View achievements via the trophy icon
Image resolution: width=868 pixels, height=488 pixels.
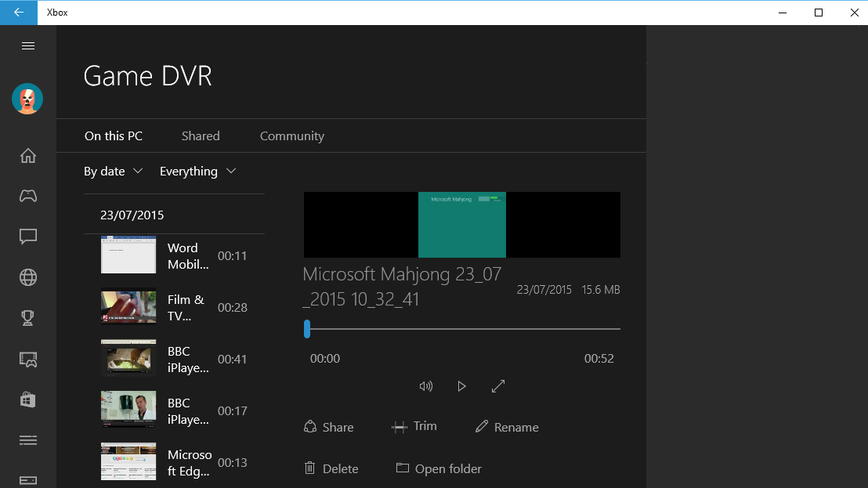pos(27,318)
